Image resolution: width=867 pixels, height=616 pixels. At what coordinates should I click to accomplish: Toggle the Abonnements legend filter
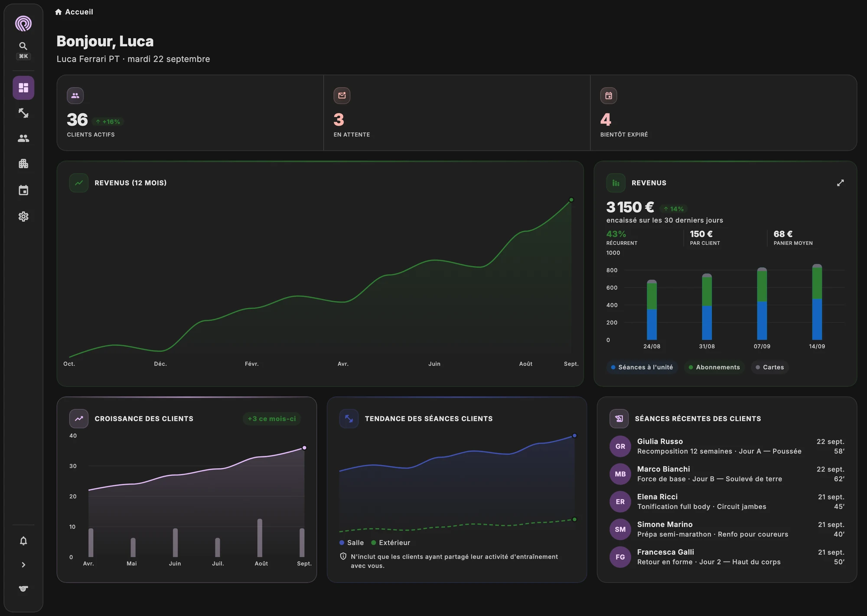(x=714, y=367)
